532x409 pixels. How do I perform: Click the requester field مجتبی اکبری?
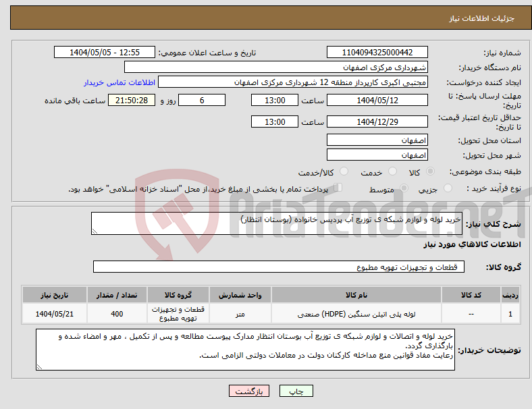(293, 82)
